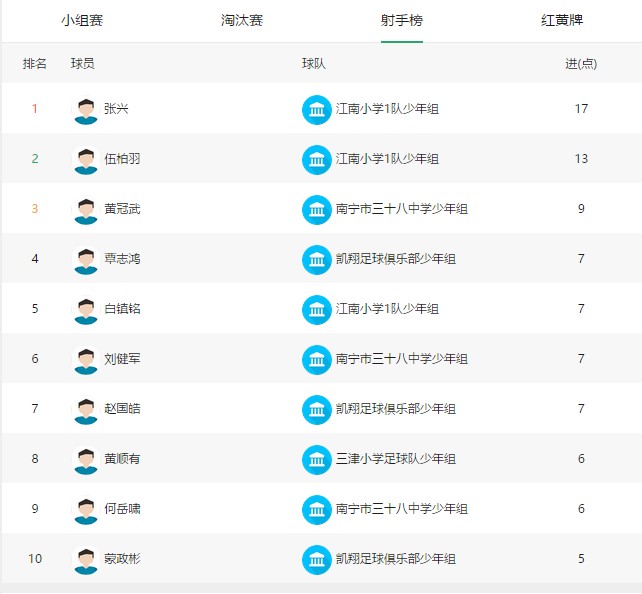Click 白镇铭's player avatar icon
The height and width of the screenshot is (594, 642).
[x=86, y=310]
